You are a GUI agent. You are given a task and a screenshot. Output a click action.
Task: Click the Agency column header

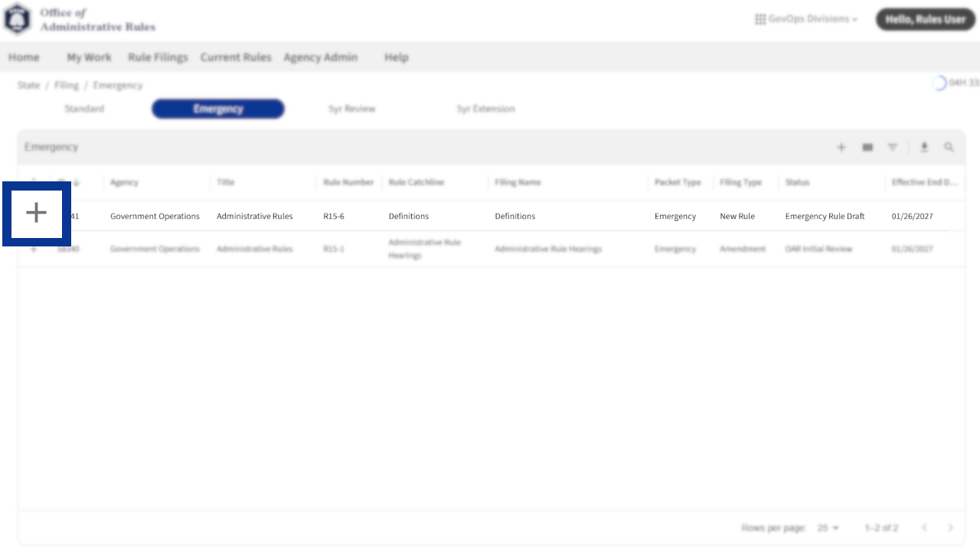[x=124, y=182]
